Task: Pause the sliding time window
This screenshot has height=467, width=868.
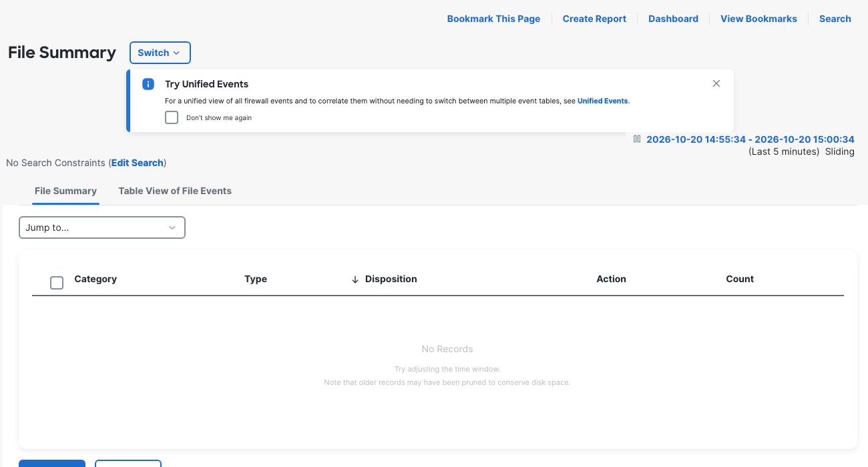Action: [637, 139]
